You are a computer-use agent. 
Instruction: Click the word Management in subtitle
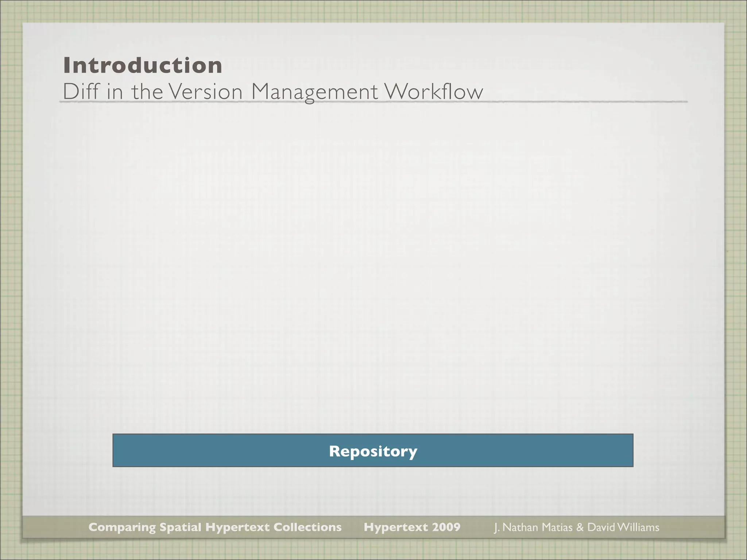click(314, 91)
